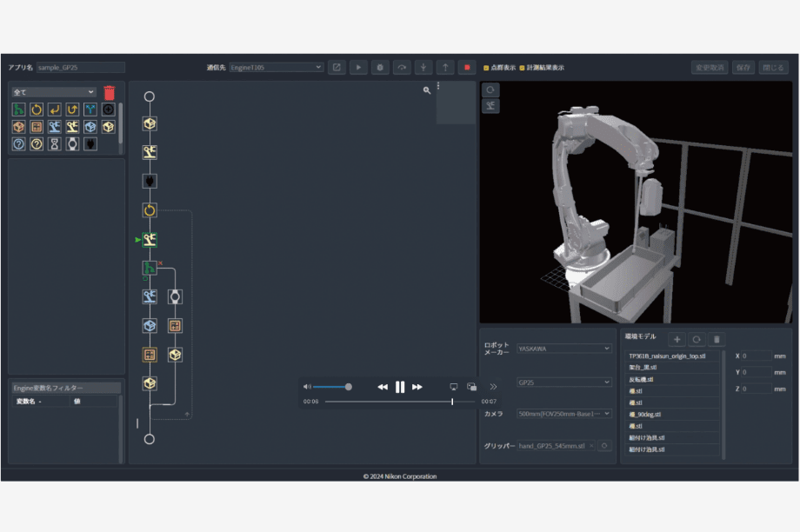
Task: Click the 保存 button
Action: 743,67
